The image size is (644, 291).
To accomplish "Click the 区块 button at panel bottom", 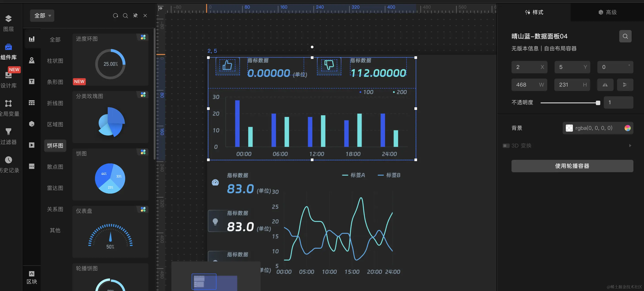I will pyautogui.click(x=32, y=277).
